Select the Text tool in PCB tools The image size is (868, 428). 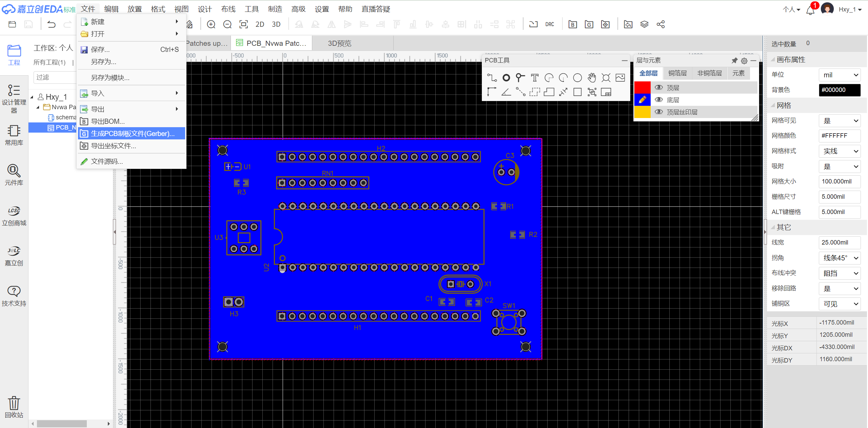tap(534, 78)
